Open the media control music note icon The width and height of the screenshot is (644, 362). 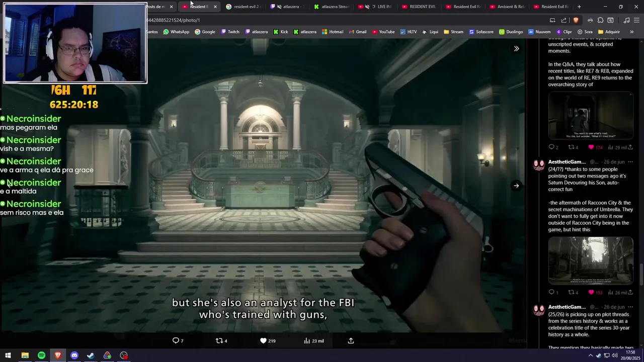pos(626,20)
